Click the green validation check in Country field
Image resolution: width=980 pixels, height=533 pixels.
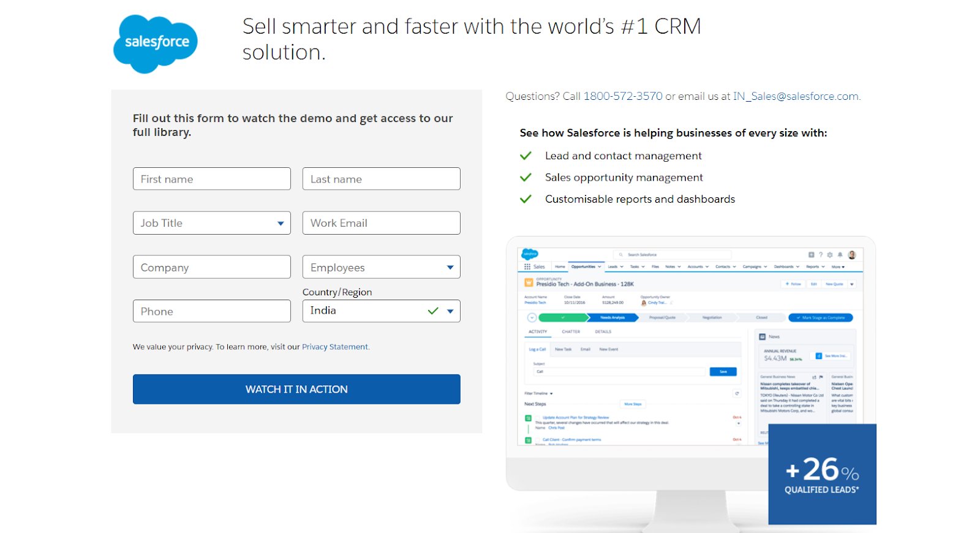pos(433,311)
